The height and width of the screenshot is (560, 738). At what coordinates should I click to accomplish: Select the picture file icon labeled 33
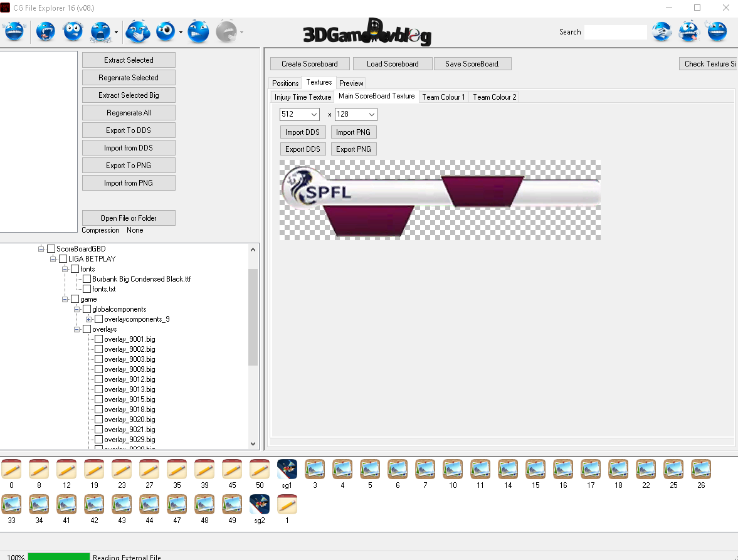click(11, 504)
